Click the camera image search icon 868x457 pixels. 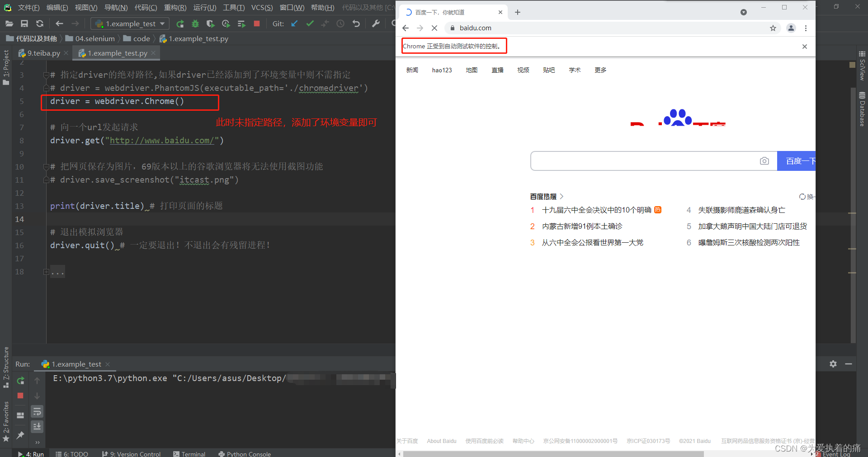pyautogui.click(x=764, y=161)
